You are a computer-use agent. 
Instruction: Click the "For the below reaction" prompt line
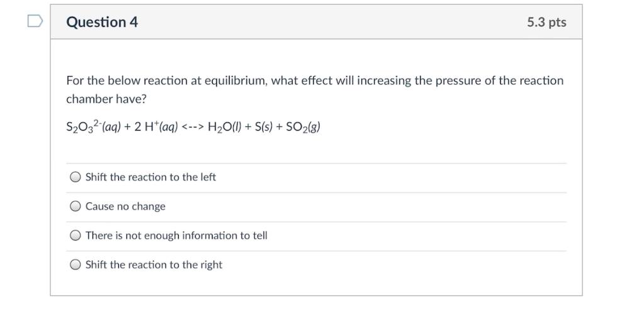point(314,81)
